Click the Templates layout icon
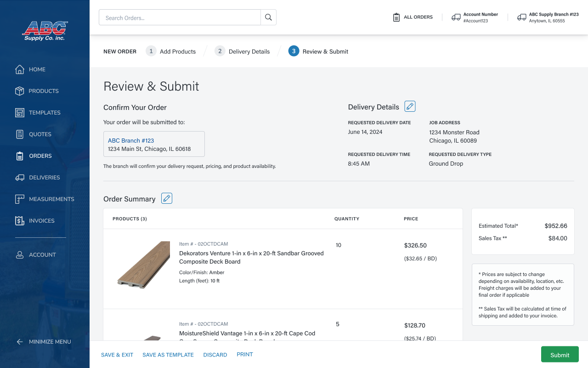 tap(20, 113)
